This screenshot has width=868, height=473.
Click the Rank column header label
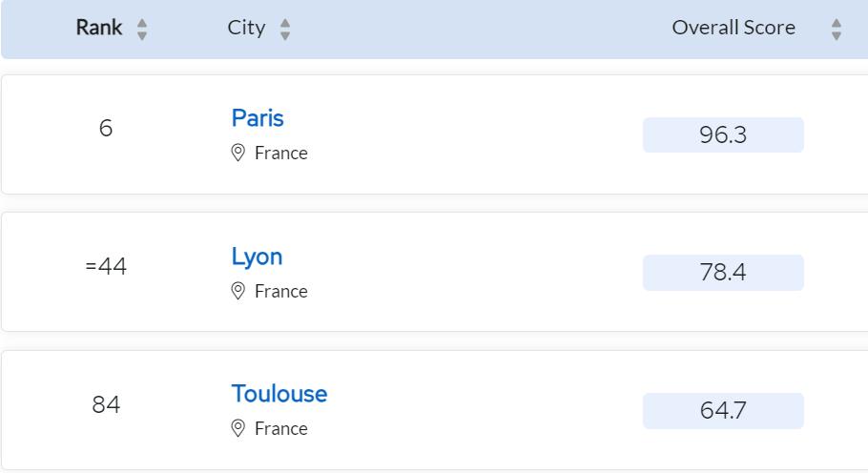[99, 28]
